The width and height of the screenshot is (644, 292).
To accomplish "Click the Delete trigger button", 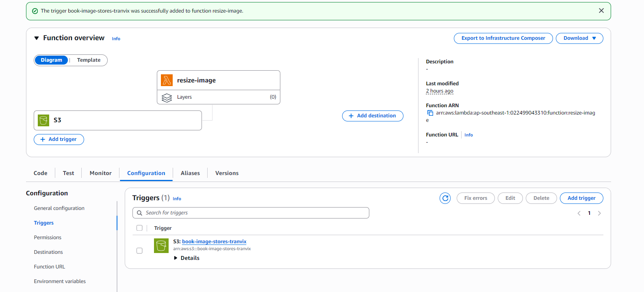I will (x=541, y=198).
